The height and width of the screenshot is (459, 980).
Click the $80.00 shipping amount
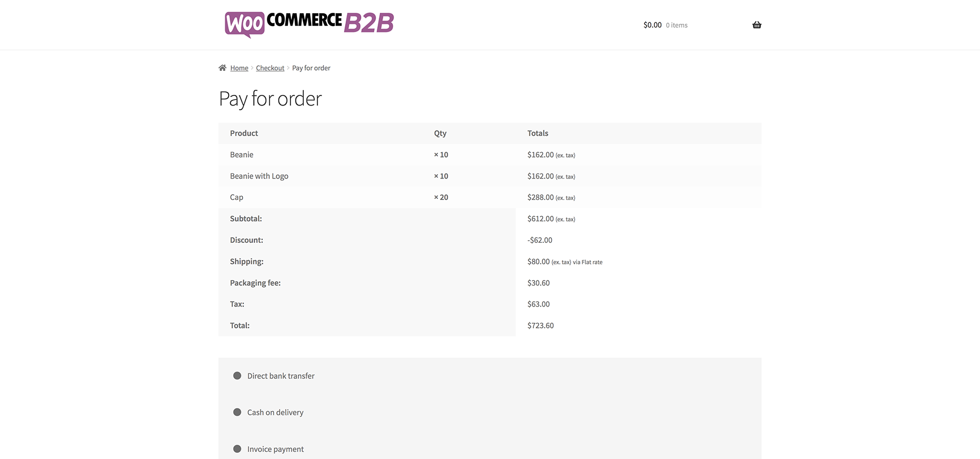pos(538,262)
